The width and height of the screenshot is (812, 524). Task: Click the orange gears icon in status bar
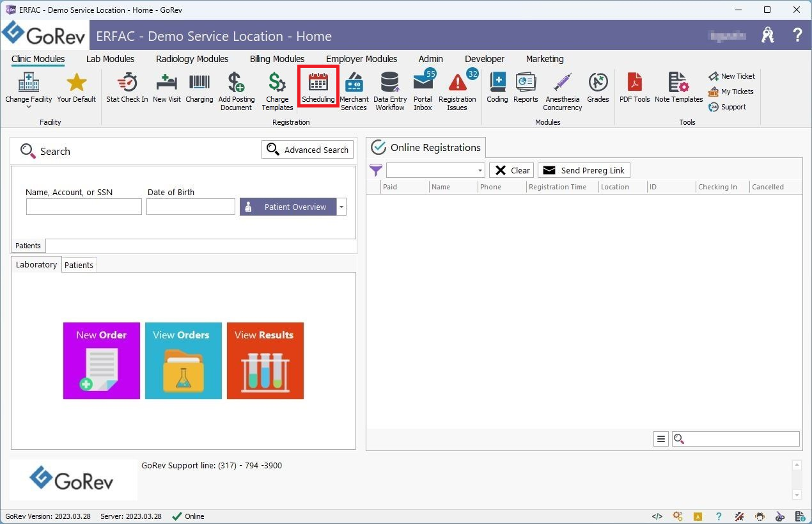(x=678, y=516)
